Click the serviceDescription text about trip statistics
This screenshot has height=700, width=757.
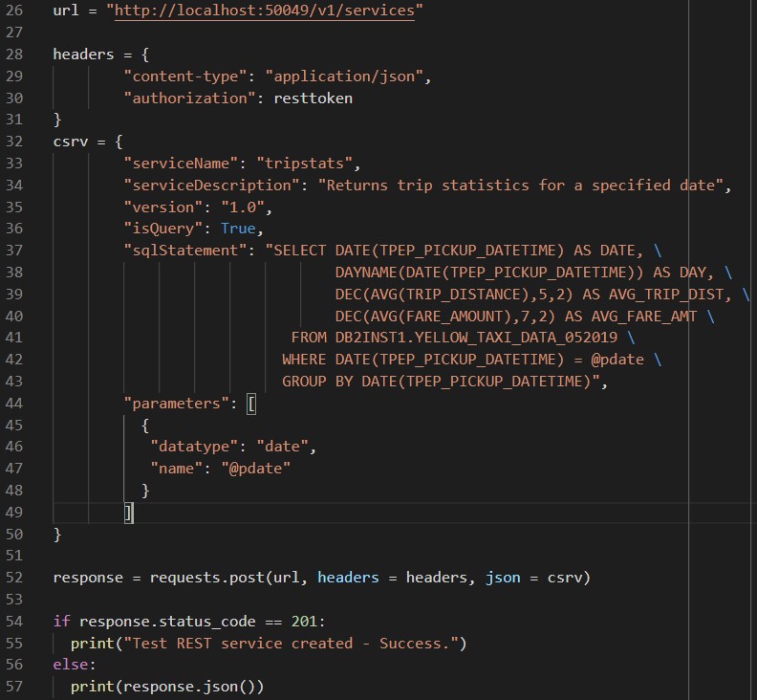click(525, 185)
